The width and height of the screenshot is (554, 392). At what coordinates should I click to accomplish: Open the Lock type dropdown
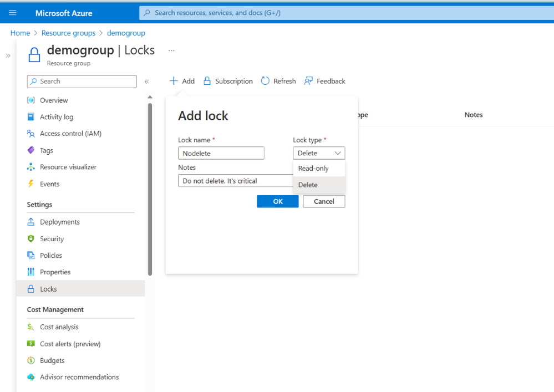tap(319, 153)
